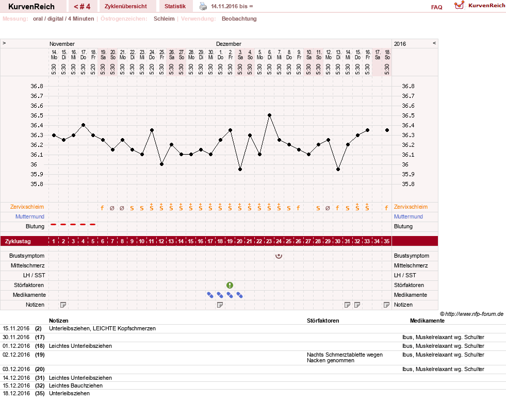Click the 35.95 temperature point on Dec 3
Viewport: 506px width, 420px height.
click(240, 169)
